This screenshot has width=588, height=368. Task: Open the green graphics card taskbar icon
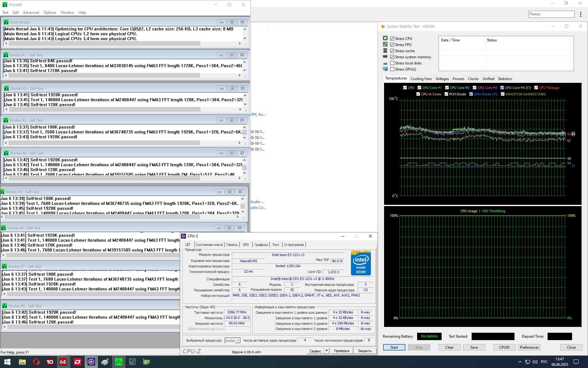tap(146, 362)
